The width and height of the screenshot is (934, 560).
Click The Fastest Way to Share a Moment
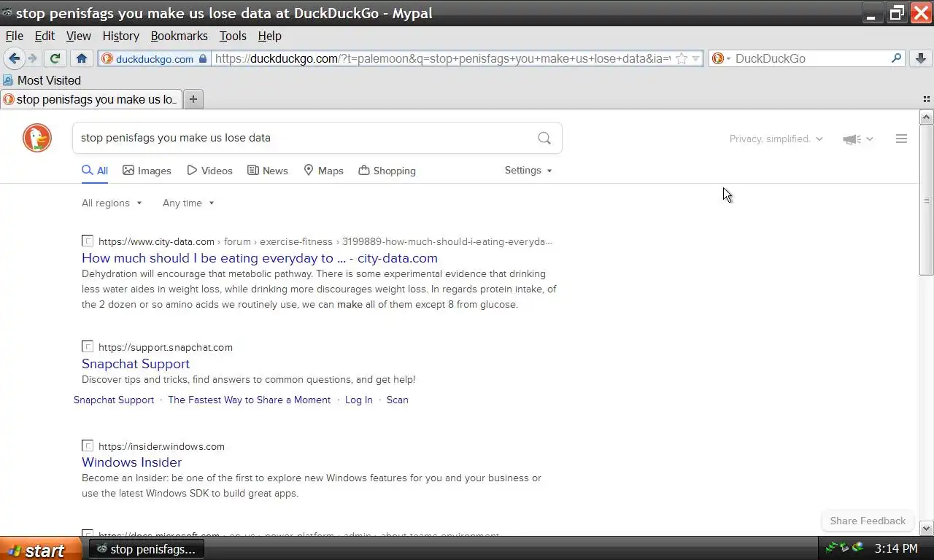[x=249, y=400]
